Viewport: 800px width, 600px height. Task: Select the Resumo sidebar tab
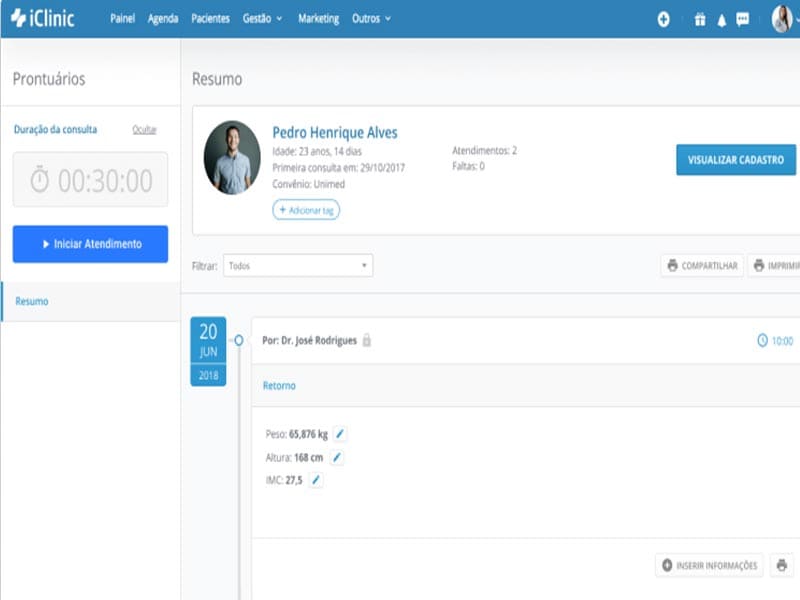pyautogui.click(x=90, y=302)
